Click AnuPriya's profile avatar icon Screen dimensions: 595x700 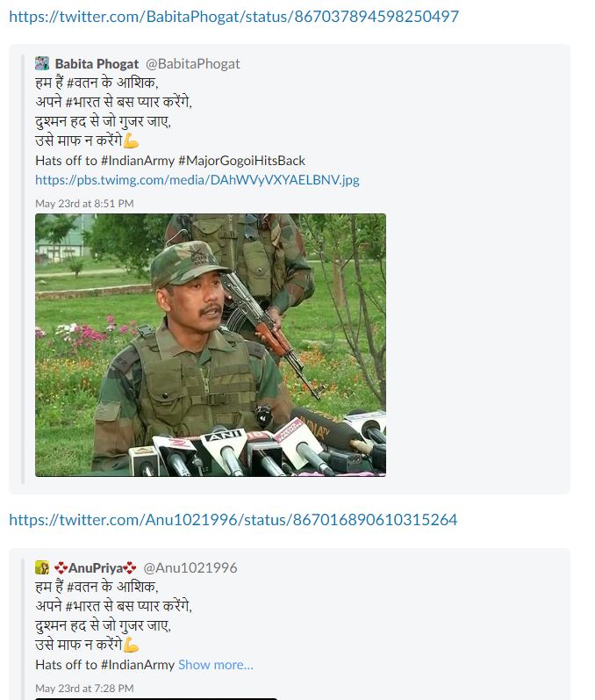click(x=42, y=567)
